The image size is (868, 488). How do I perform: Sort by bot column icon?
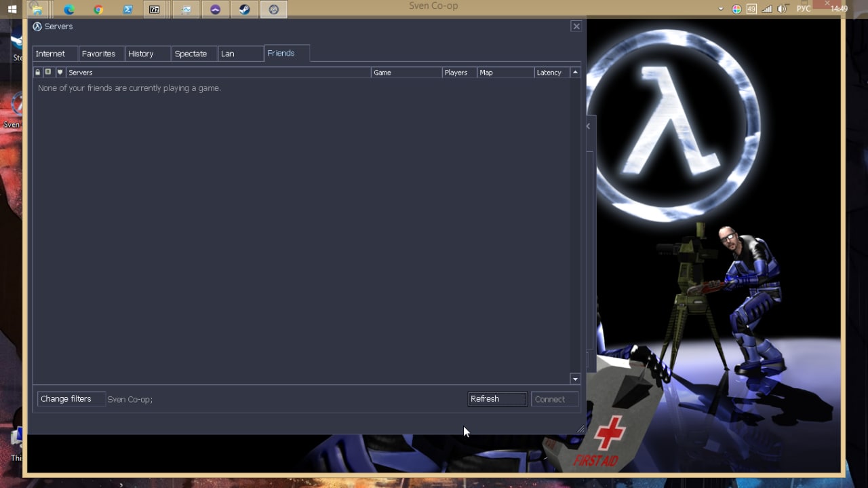pos(48,73)
